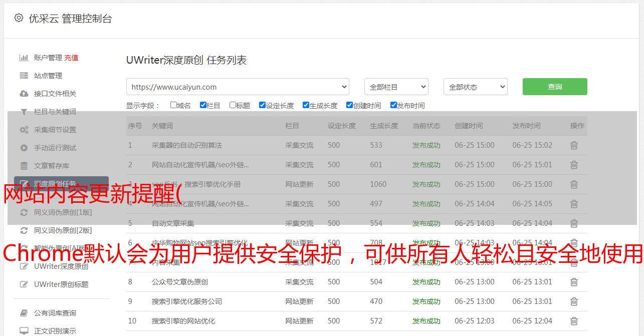Open the site URL dropdown https://www.ucaiyun.com
The image size is (644, 336).
(x=238, y=87)
